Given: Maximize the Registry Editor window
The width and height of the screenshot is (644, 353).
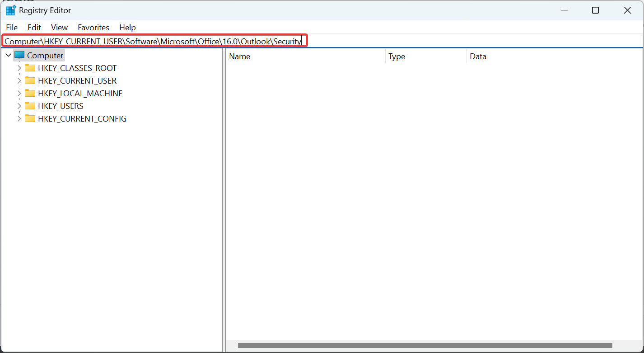Looking at the screenshot, I should pyautogui.click(x=596, y=10).
